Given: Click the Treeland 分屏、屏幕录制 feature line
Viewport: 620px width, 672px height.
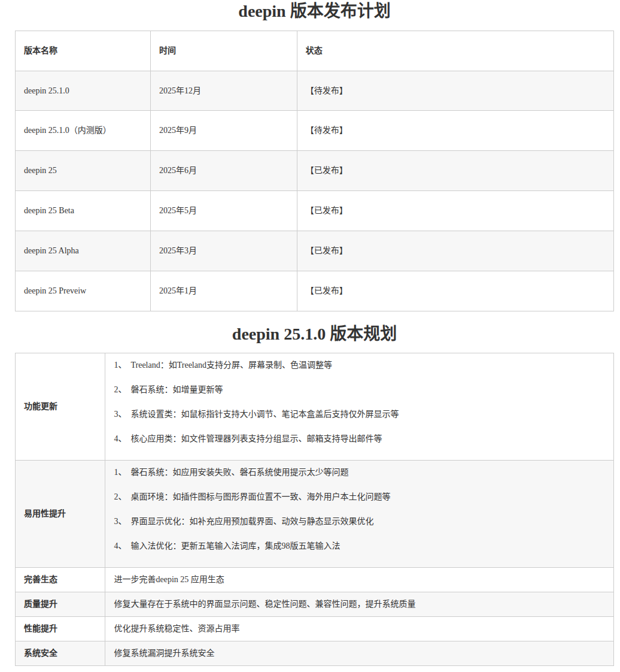Looking at the screenshot, I should [223, 365].
